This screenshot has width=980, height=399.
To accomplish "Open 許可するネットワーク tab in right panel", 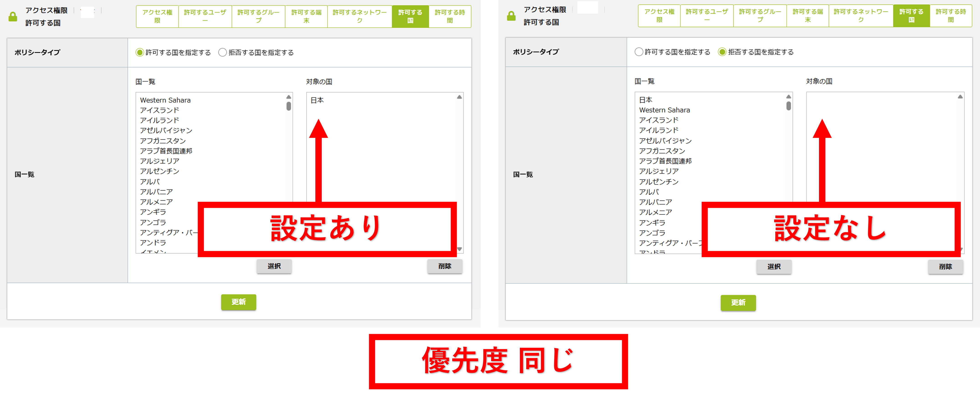I will pos(861,16).
